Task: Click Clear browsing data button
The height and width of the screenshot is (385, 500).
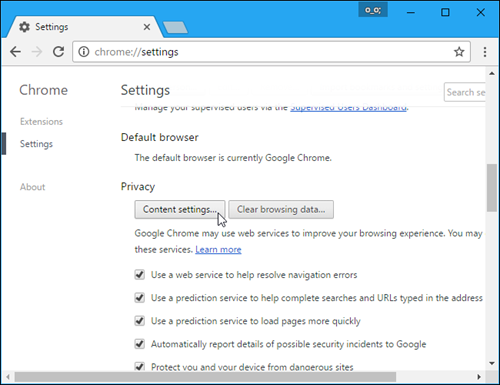Action: tap(281, 209)
